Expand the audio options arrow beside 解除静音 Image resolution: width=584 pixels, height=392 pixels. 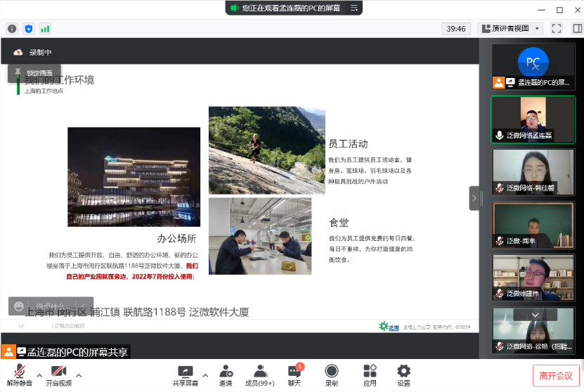tap(39, 374)
